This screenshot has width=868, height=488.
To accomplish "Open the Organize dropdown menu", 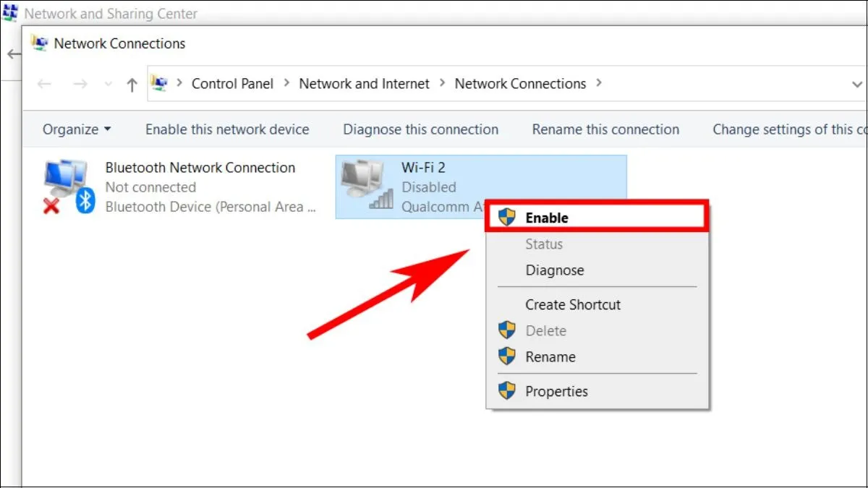I will (77, 129).
